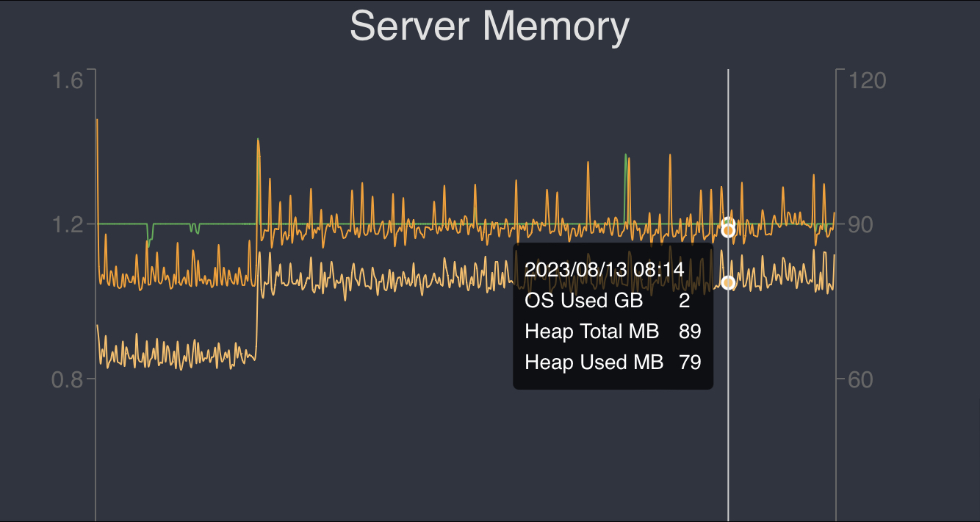Toggle the OS Used GB series in tooltip
The image size is (980, 522).
[x=583, y=301]
